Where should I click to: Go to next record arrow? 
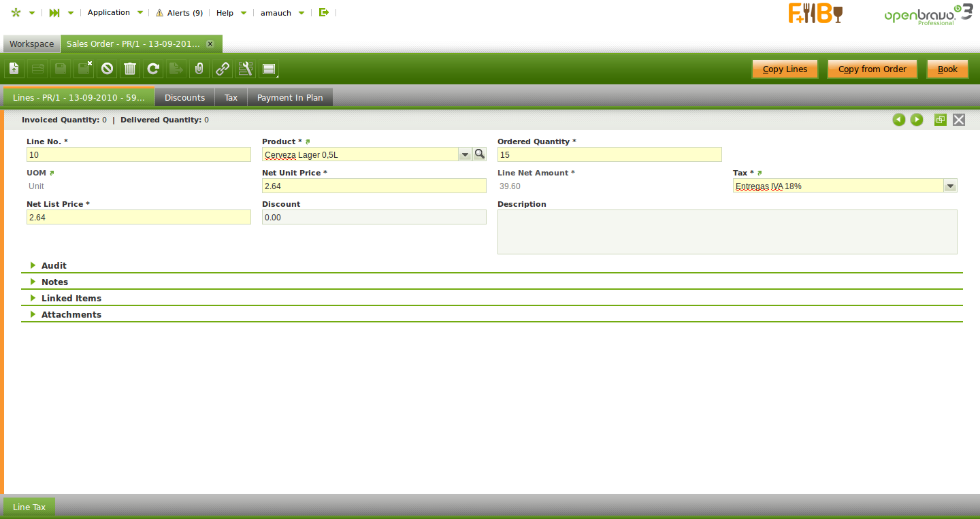(917, 120)
